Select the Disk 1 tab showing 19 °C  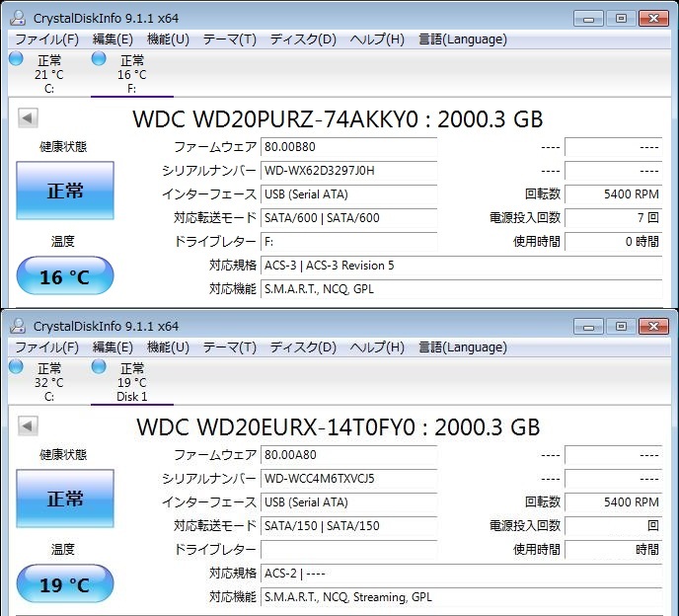(131, 383)
